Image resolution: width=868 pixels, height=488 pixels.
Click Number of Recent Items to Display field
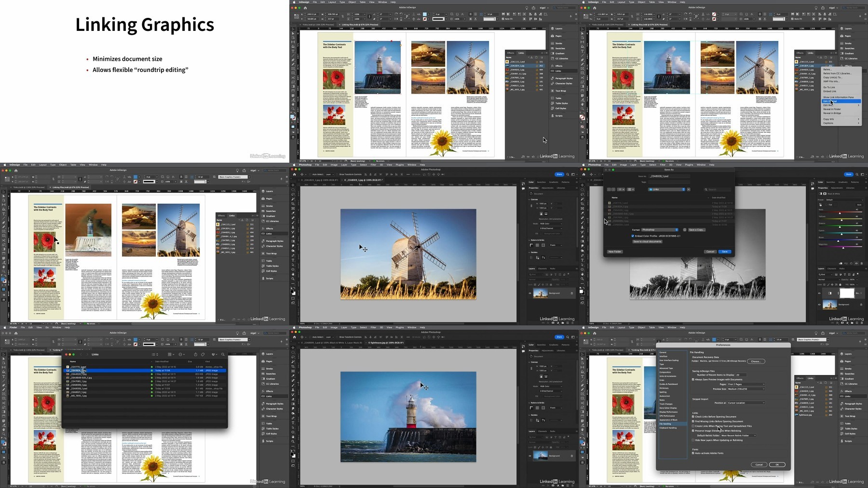[741, 375]
